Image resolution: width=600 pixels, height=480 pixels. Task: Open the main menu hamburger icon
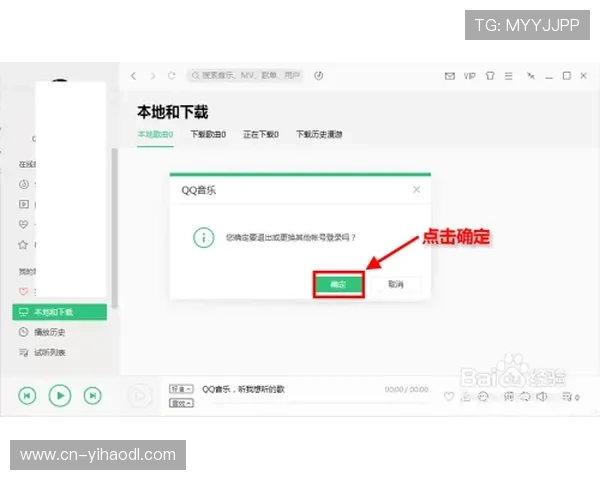(x=509, y=76)
